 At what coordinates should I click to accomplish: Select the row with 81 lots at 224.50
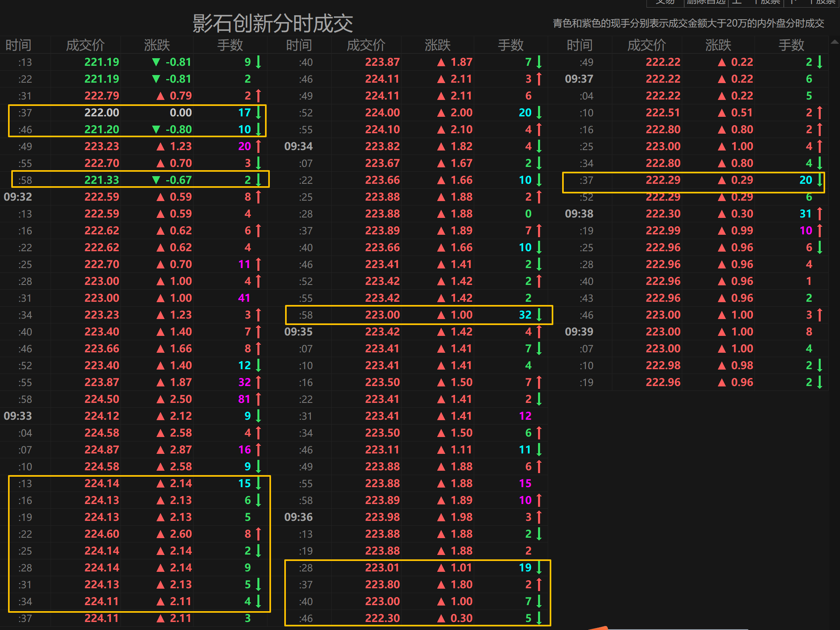coord(102,399)
